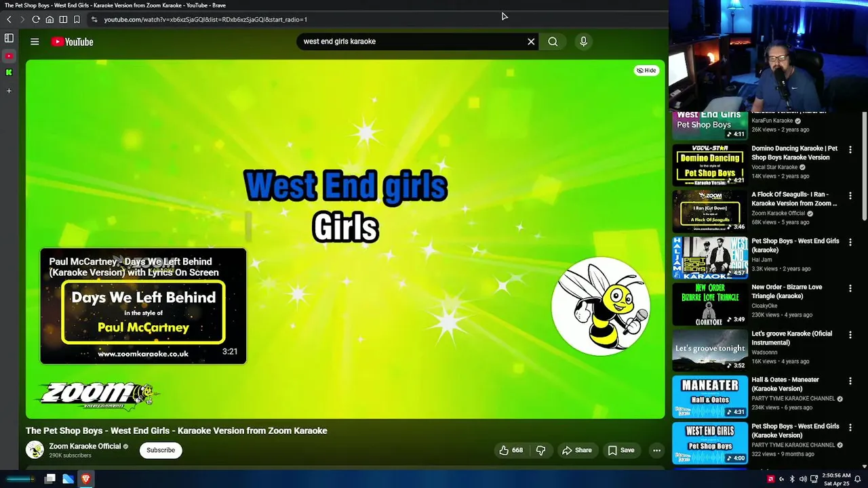The width and height of the screenshot is (868, 488).
Task: Open a new tab with plus icon
Action: coord(9,90)
